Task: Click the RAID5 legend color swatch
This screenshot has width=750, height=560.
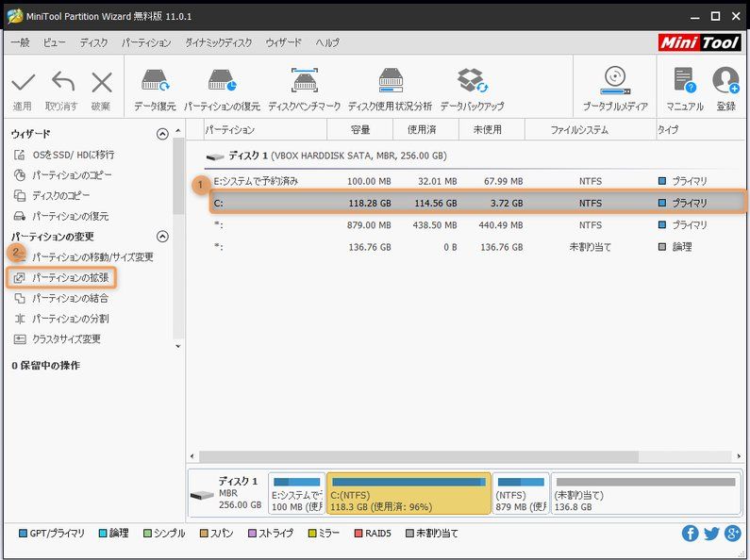Action: tap(358, 534)
